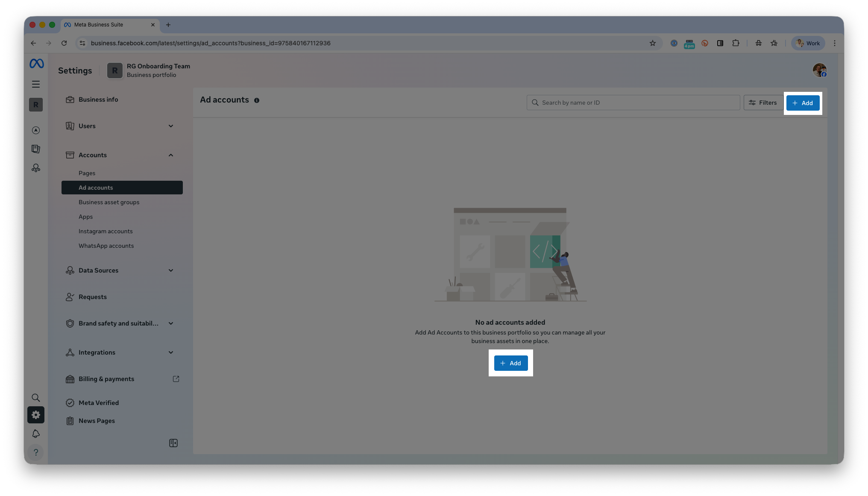This screenshot has width=868, height=496.
Task: Click the notifications bell icon
Action: [x=36, y=434]
